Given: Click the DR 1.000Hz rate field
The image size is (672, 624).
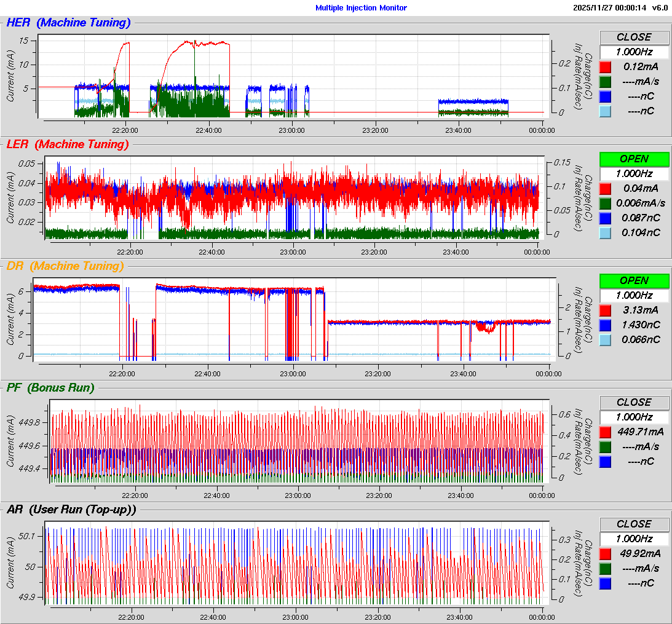Looking at the screenshot, I should [x=634, y=295].
